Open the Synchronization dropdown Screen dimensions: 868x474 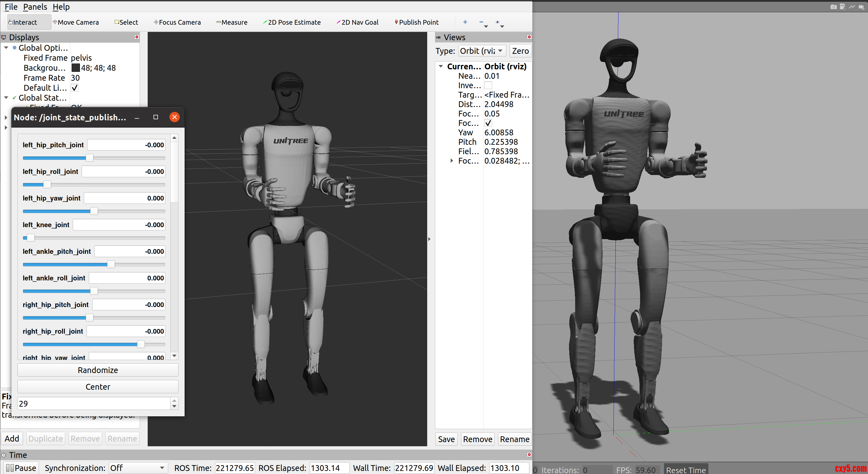click(x=138, y=468)
